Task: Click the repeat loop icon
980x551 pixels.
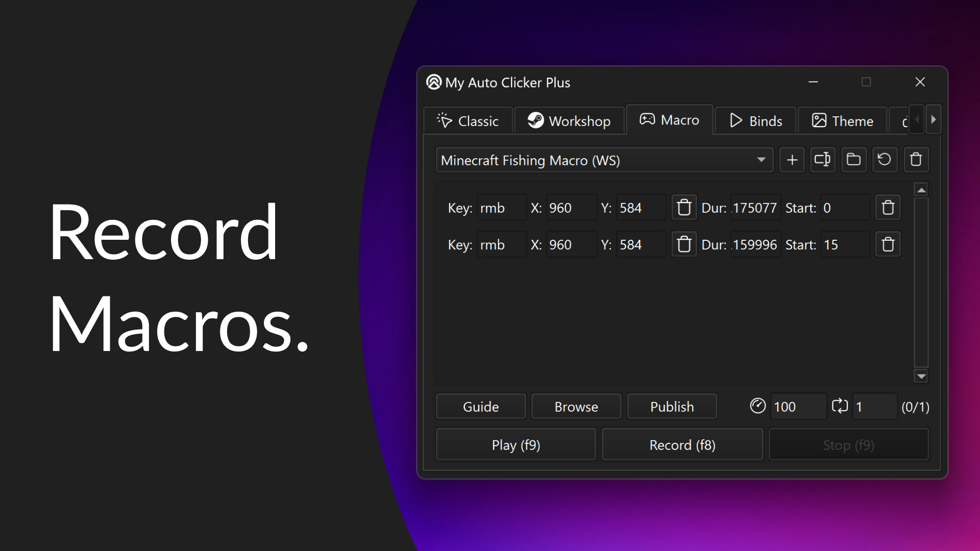Action: 840,406
